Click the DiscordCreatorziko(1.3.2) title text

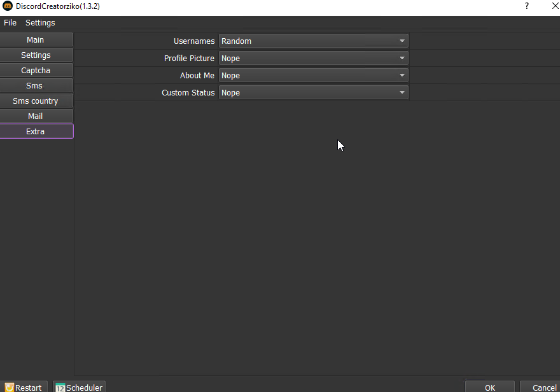tap(58, 6)
